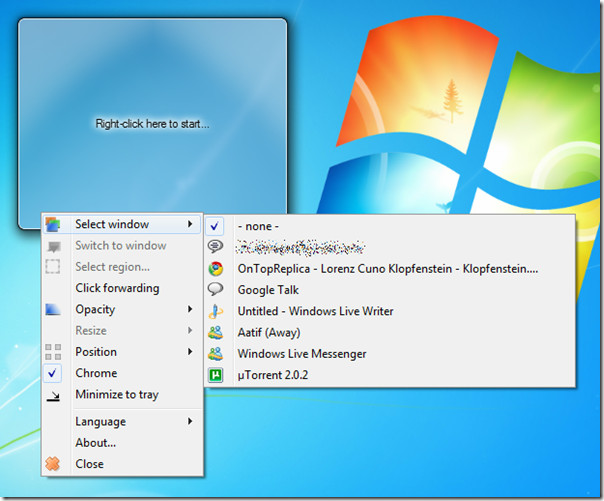Click the Windows Live Writer icon
This screenshot has width=604, height=501.
[215, 311]
